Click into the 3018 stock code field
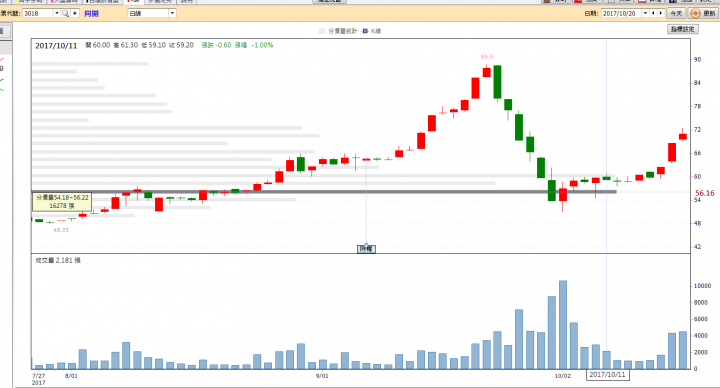Viewport: 720px width, 388px height. tap(39, 13)
